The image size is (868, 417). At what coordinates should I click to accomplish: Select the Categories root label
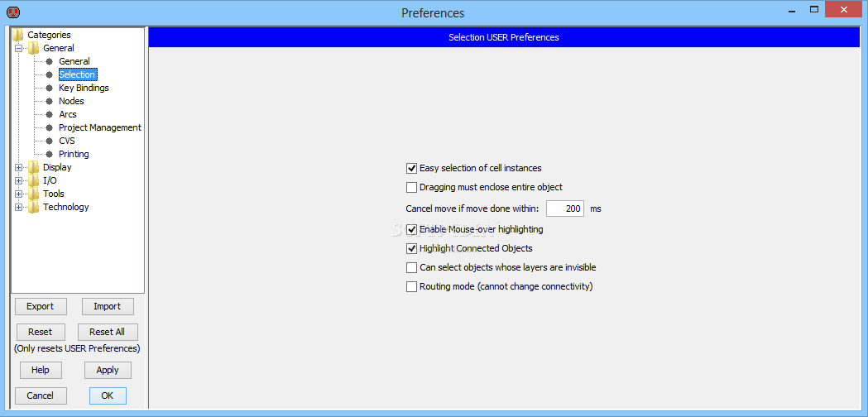[x=50, y=35]
